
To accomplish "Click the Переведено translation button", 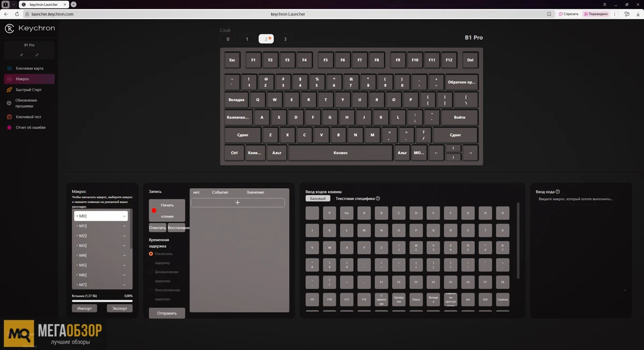I will point(596,14).
